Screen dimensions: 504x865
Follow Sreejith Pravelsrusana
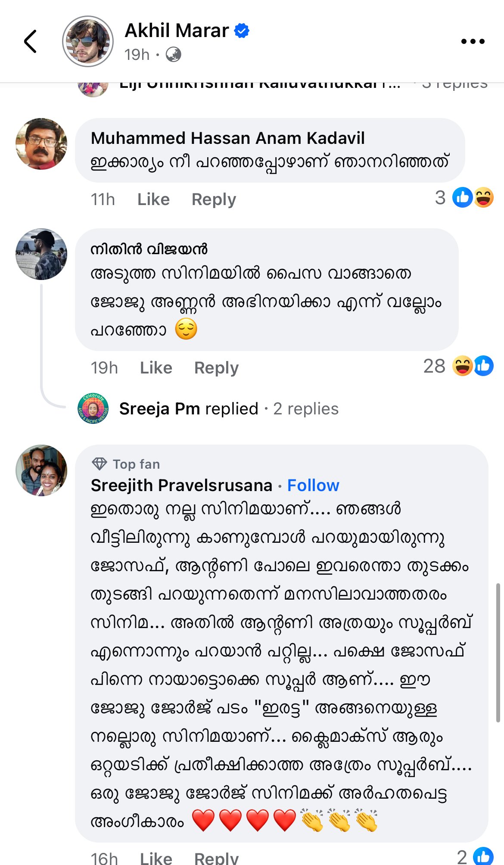point(313,485)
